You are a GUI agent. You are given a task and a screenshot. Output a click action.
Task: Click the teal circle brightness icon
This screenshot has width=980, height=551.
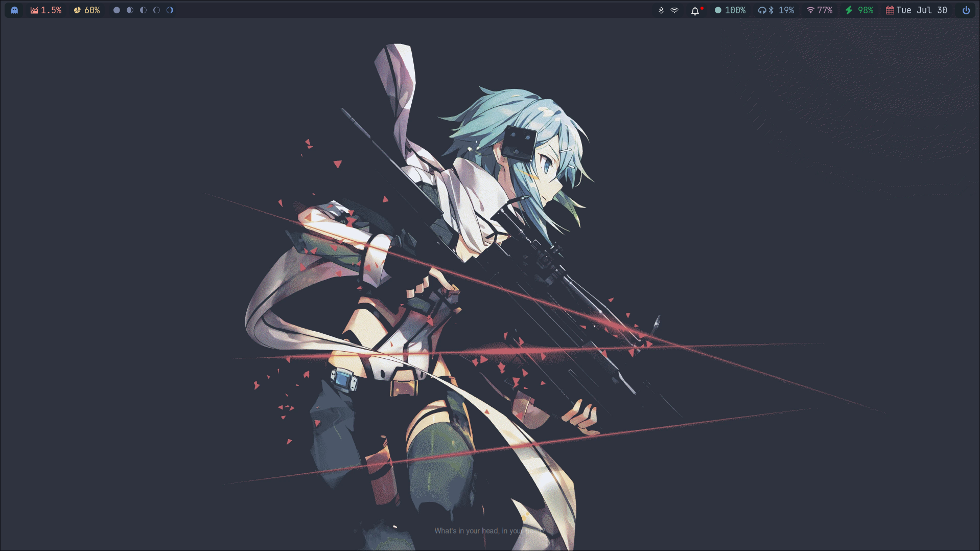click(718, 10)
